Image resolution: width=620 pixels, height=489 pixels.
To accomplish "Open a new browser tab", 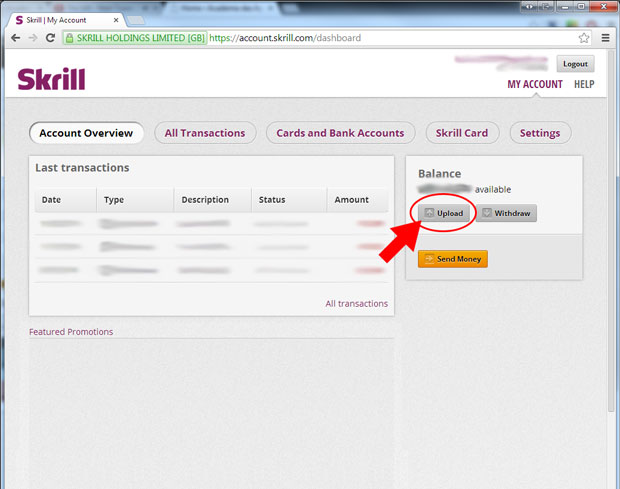I will 136,20.
